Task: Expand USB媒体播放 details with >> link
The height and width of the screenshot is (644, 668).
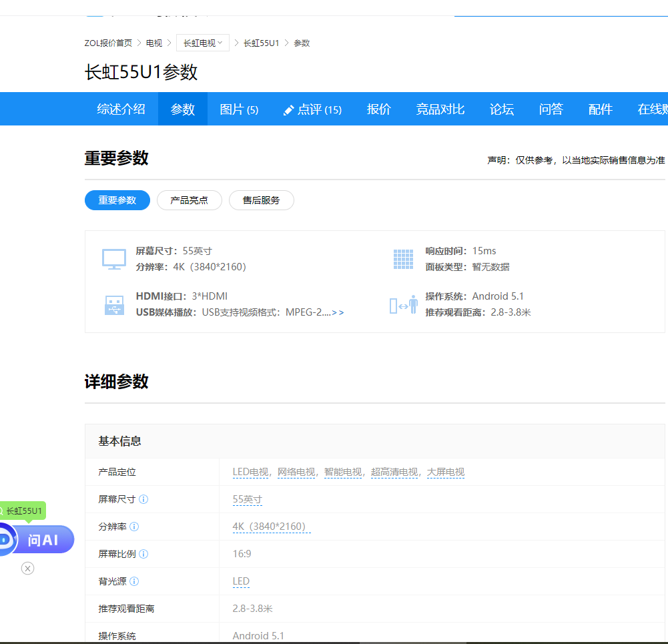Action: coord(338,312)
